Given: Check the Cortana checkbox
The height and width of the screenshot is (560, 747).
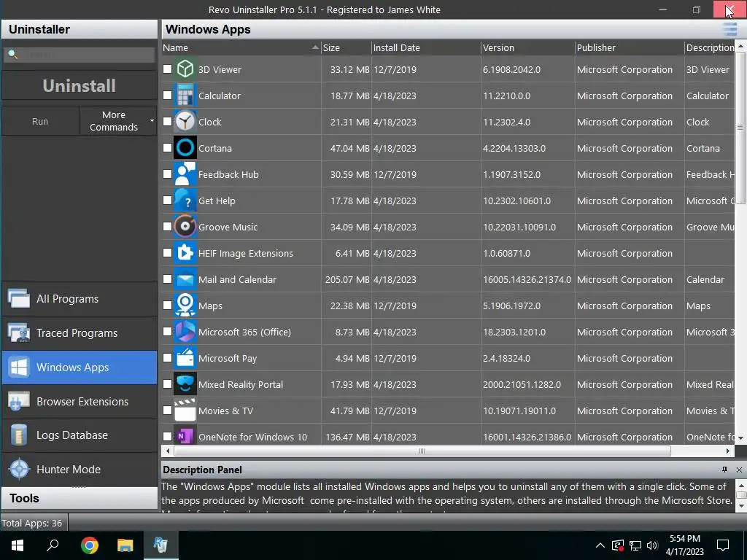Looking at the screenshot, I should 167,147.
